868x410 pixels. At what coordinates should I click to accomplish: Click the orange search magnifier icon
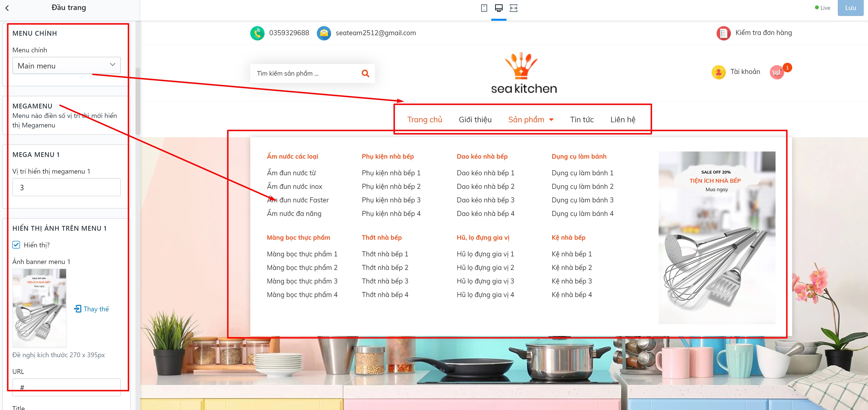click(365, 73)
